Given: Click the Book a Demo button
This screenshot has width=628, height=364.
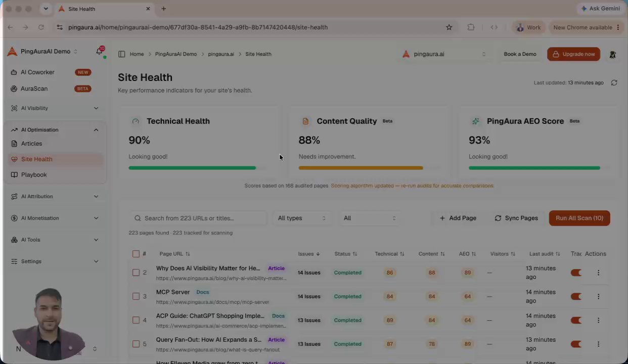Looking at the screenshot, I should click(x=520, y=54).
